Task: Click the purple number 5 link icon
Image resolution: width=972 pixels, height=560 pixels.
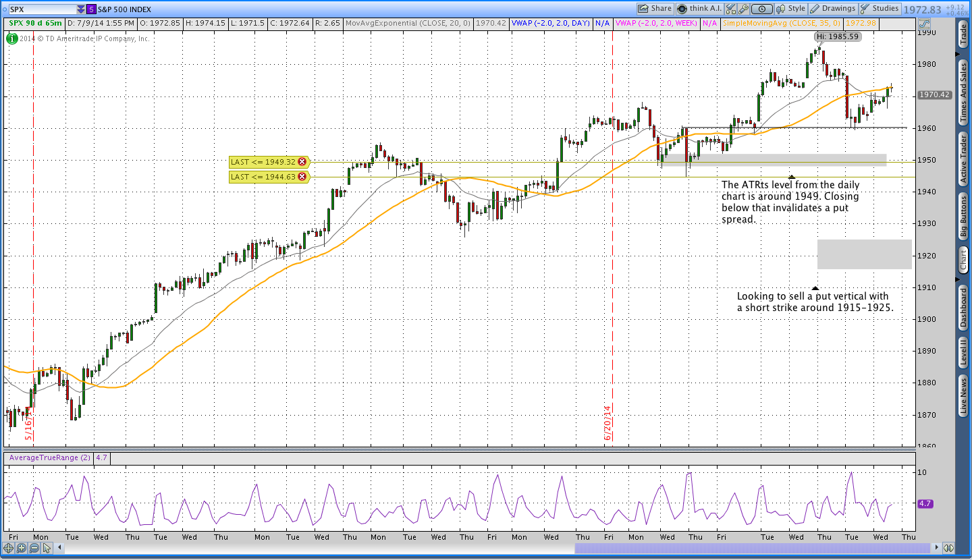Action: click(x=92, y=9)
